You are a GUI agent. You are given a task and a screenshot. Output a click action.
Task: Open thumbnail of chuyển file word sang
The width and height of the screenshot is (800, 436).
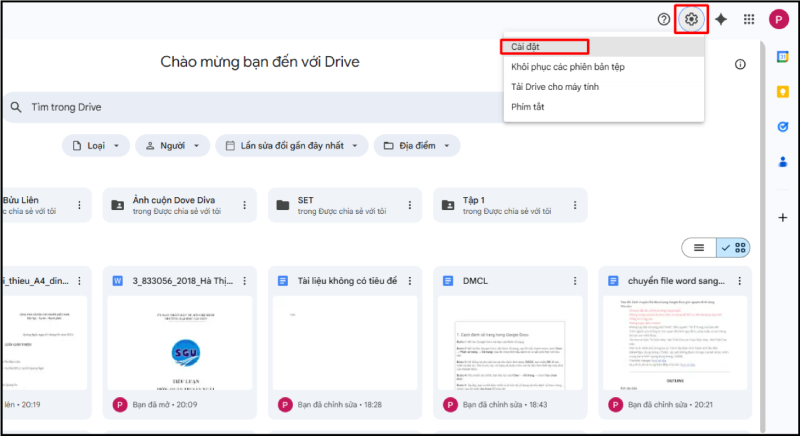(x=675, y=343)
